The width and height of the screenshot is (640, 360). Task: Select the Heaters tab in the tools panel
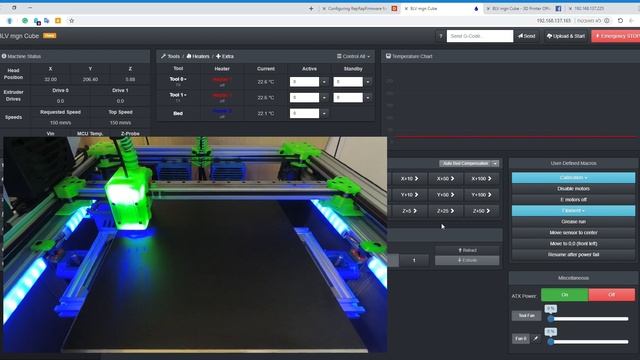pos(198,56)
